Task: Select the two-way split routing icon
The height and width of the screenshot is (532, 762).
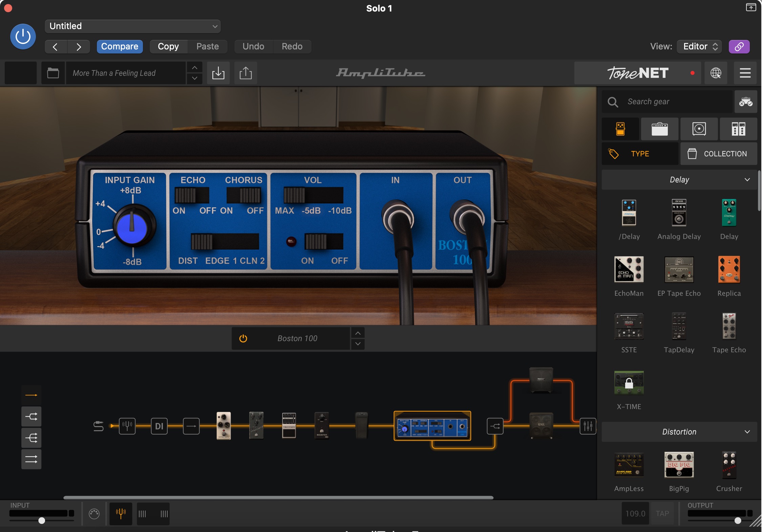Action: [x=31, y=417]
